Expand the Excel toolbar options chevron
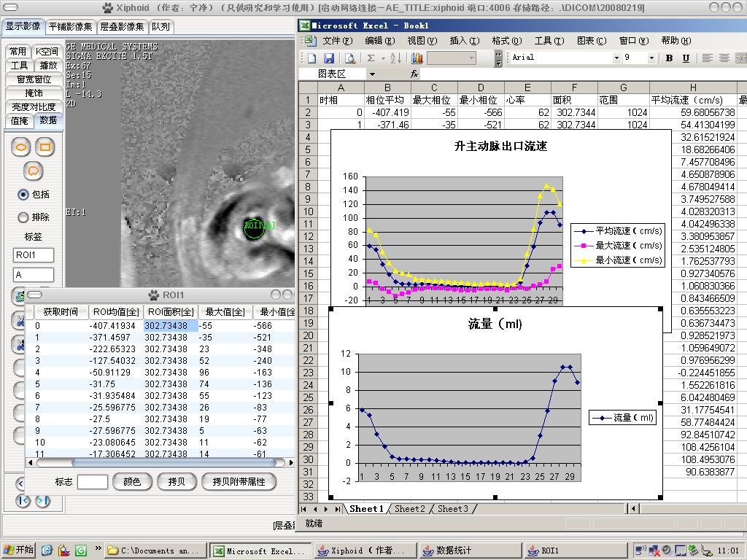747x560 pixels. tap(498, 58)
